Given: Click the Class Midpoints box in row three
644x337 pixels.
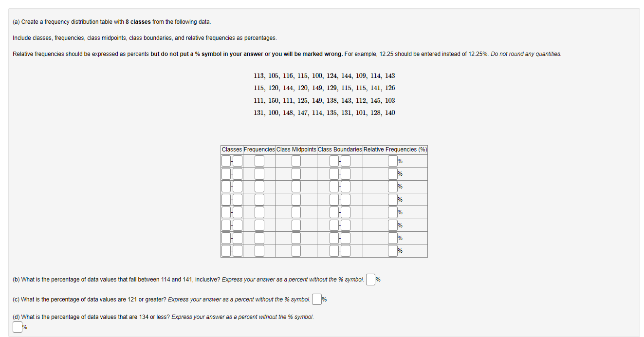Looking at the screenshot, I should pos(295,186).
